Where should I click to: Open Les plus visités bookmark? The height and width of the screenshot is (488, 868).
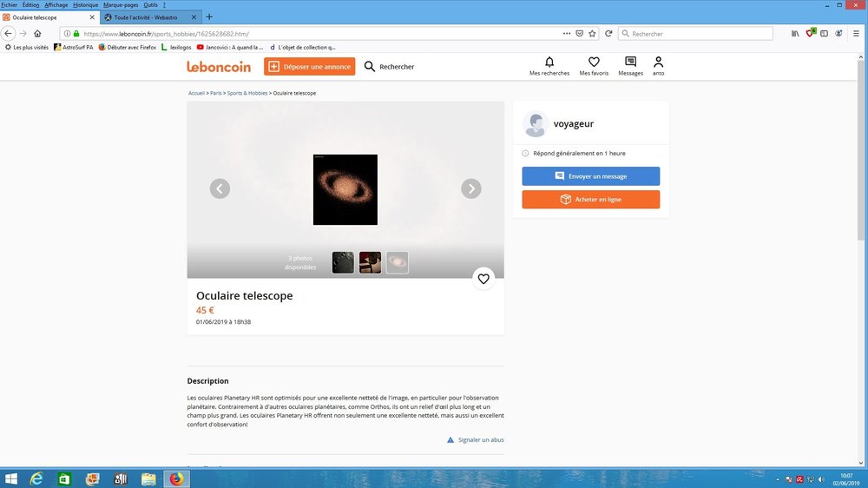(27, 47)
